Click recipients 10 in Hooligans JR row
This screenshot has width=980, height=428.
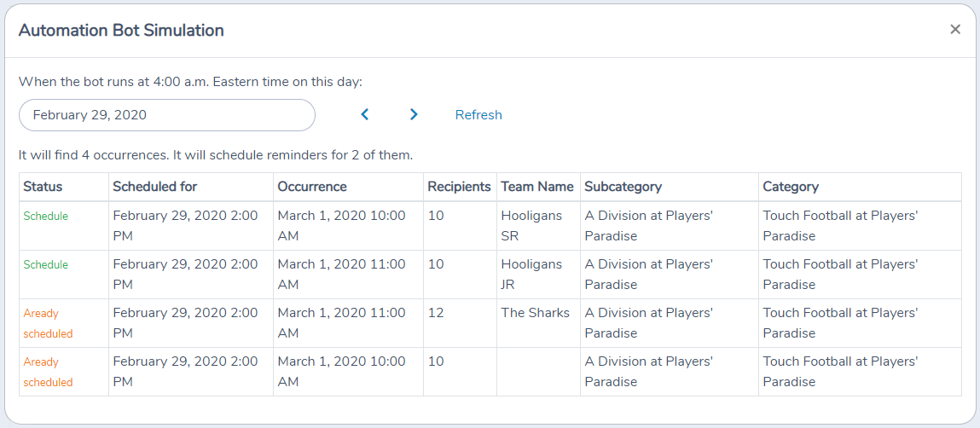[436, 264]
